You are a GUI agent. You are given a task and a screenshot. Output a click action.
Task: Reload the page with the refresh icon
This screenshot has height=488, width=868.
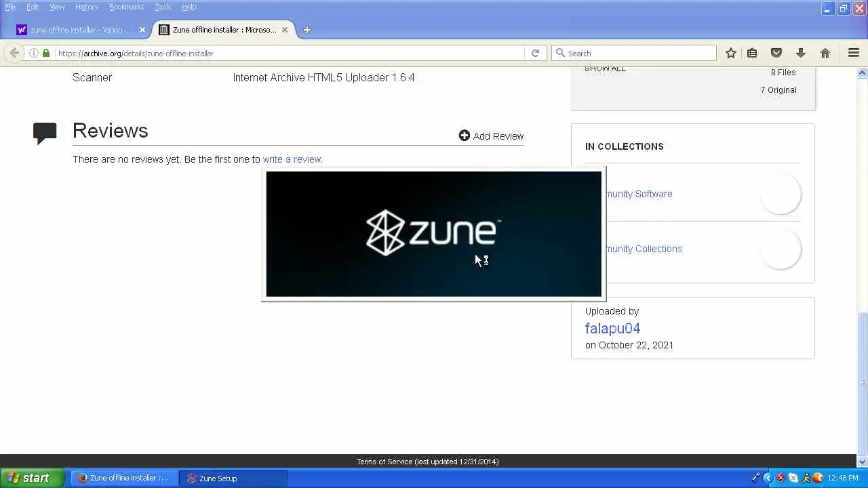535,53
